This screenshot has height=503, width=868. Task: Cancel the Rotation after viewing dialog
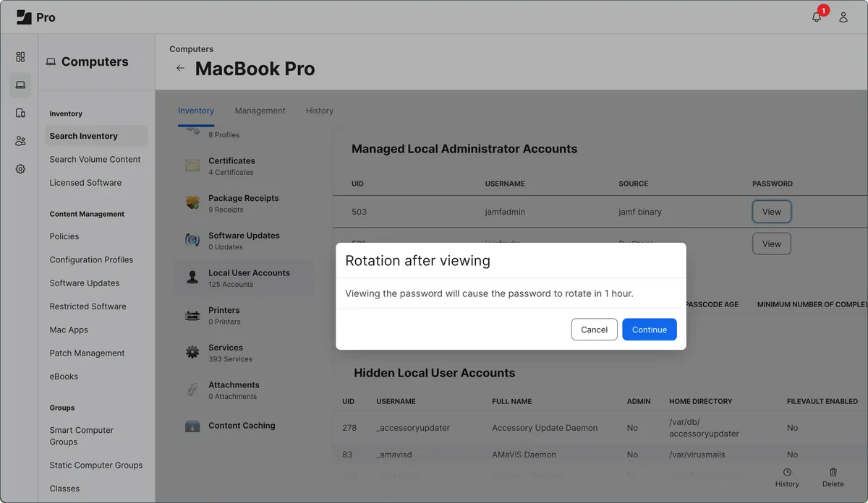594,329
